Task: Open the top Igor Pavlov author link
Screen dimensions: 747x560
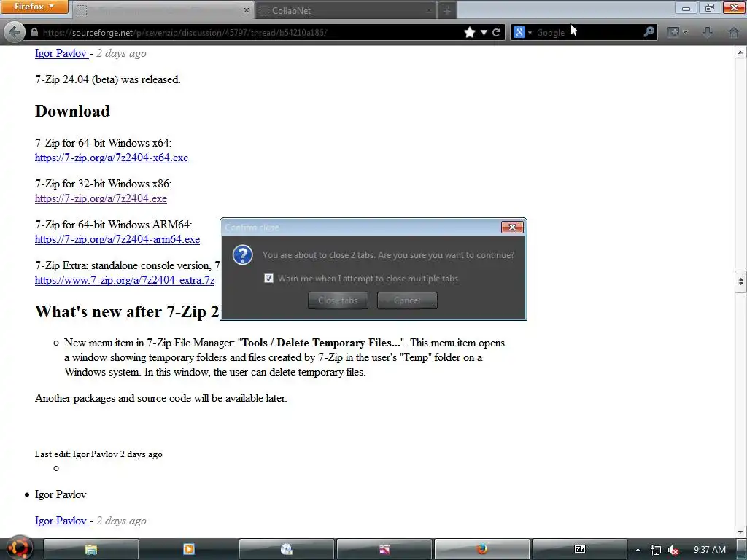Action: pos(61,53)
